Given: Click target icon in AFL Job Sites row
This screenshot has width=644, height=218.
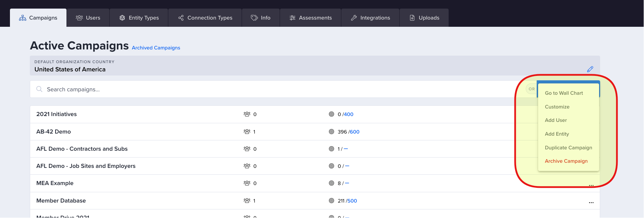Looking at the screenshot, I should (x=331, y=166).
